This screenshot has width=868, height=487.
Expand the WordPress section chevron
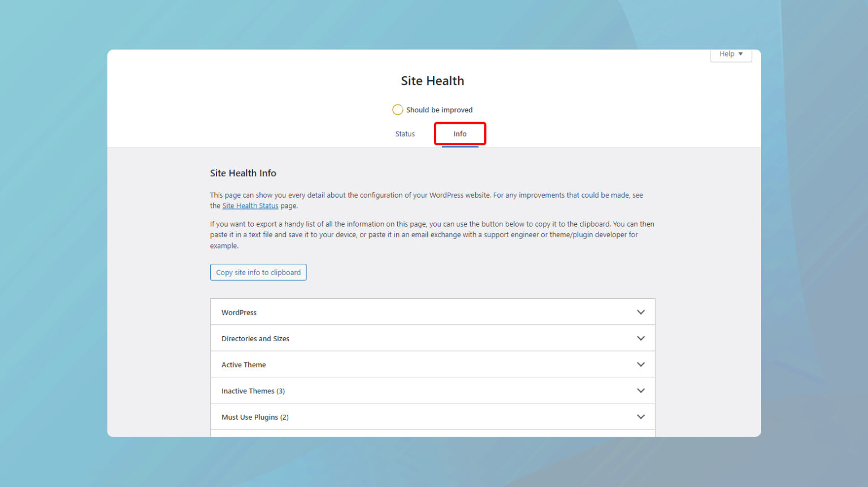pos(641,312)
